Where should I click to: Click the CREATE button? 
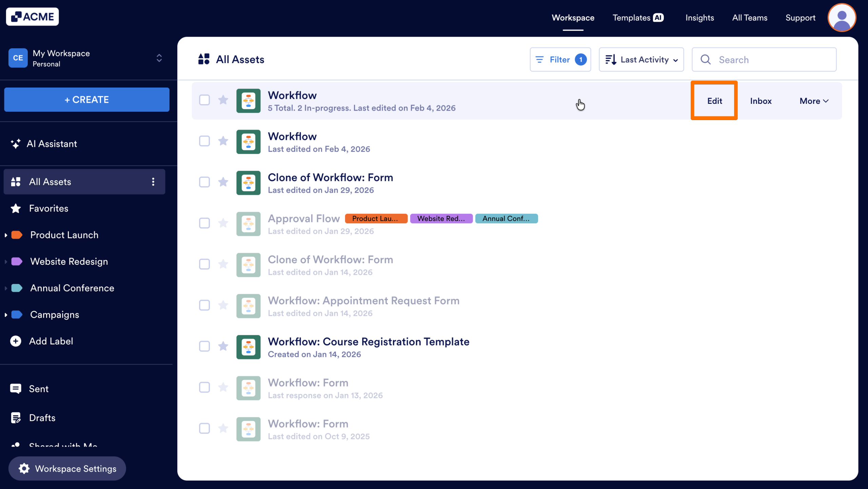coord(86,99)
